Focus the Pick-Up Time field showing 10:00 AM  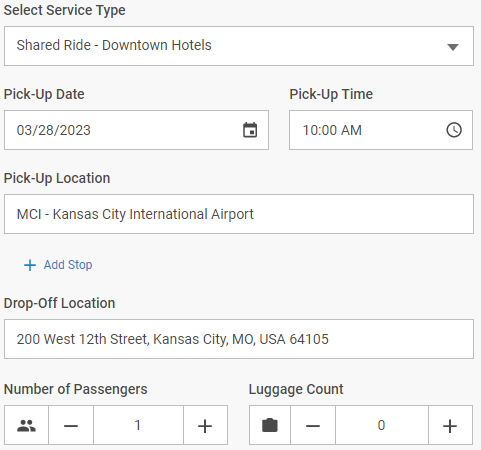(x=381, y=130)
